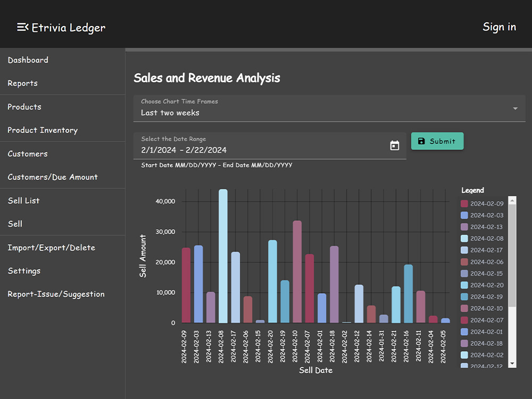Toggle the 2024-02-09 series in the legend
The image size is (532, 399).
[482, 204]
